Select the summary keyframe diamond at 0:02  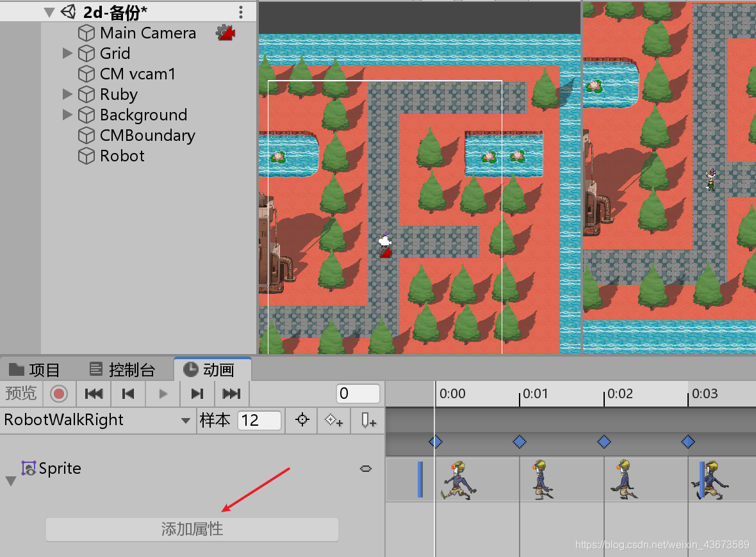tap(604, 441)
